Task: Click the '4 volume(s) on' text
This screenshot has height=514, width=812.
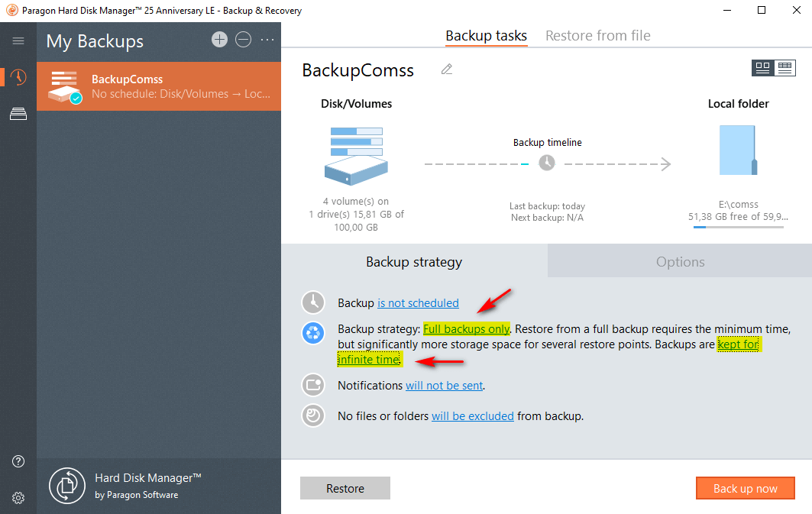Action: pos(356,202)
